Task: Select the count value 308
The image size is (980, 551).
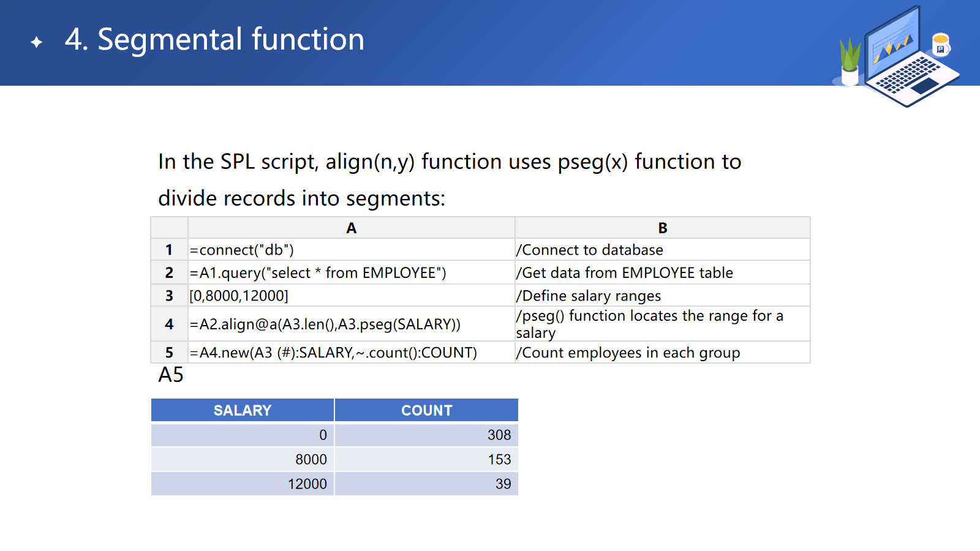Action: click(499, 435)
